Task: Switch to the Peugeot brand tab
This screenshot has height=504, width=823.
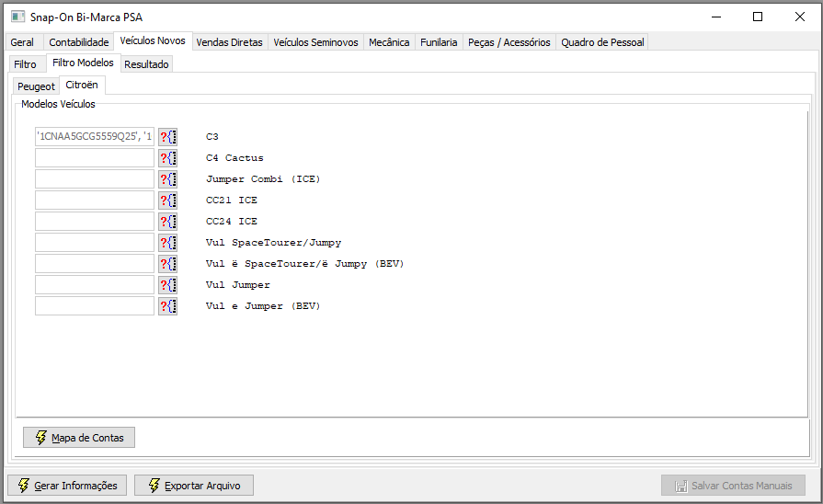Action: pyautogui.click(x=36, y=86)
